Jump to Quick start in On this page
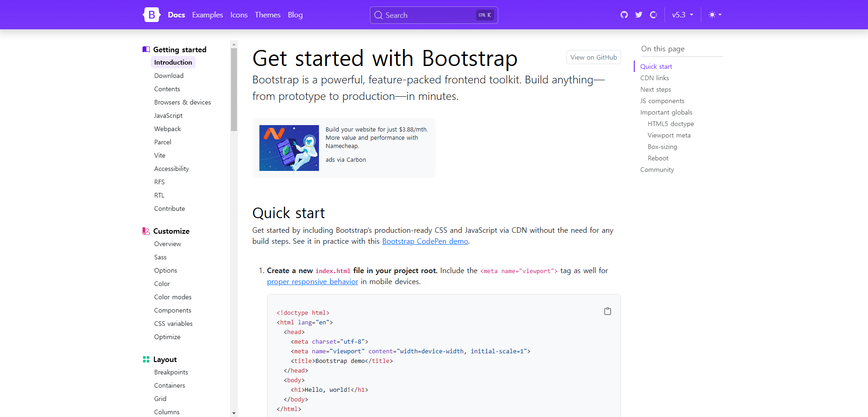 (x=656, y=66)
